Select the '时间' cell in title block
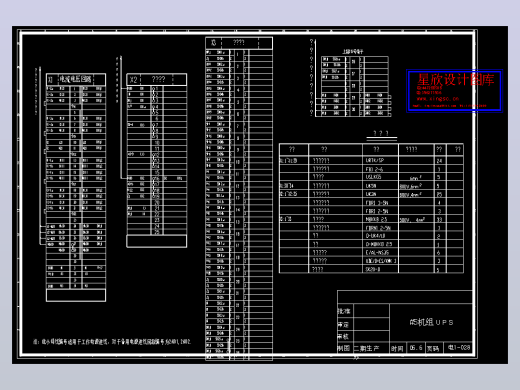The height and width of the screenshot is (390, 520). pos(397,349)
